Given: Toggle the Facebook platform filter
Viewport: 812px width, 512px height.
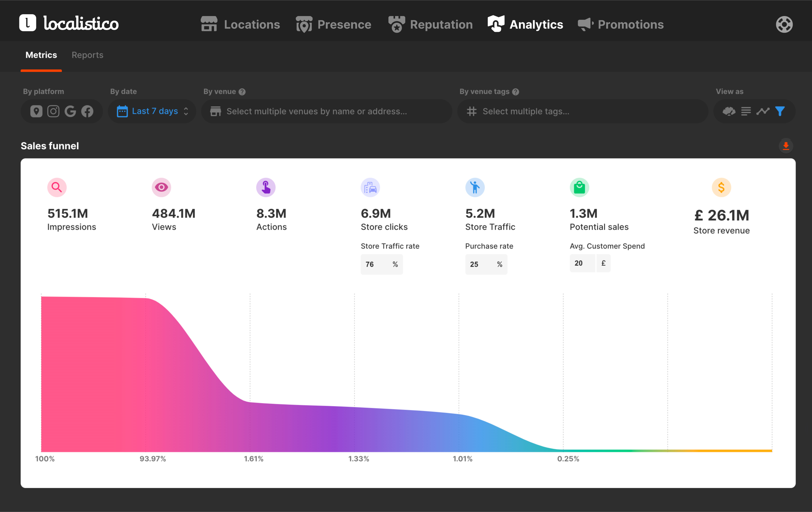Looking at the screenshot, I should tap(87, 111).
